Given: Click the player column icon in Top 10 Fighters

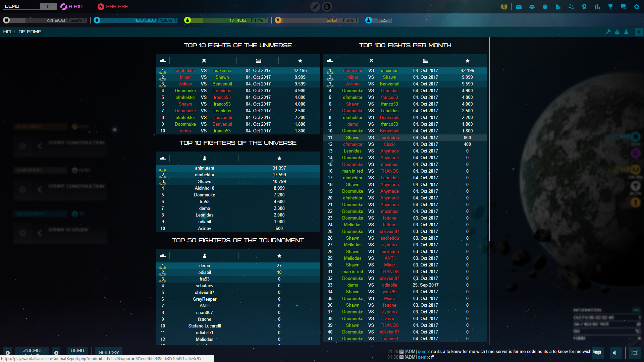Looking at the screenshot, I should [205, 158].
